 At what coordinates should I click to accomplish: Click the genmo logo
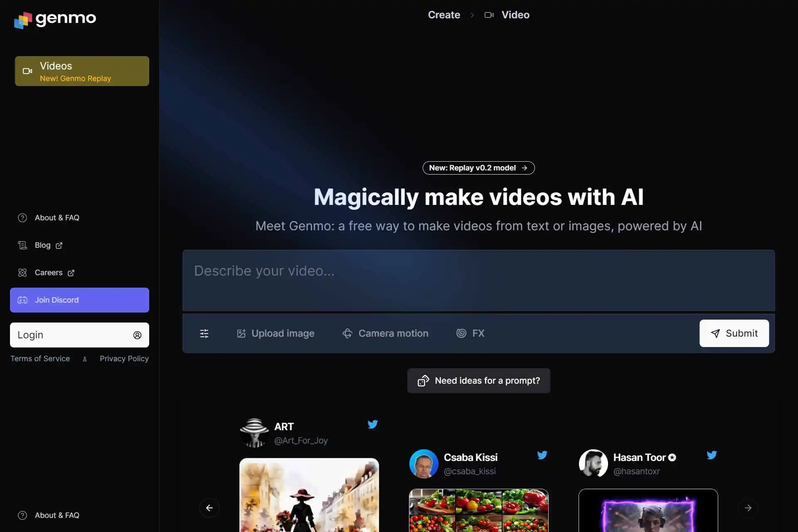[x=55, y=19]
